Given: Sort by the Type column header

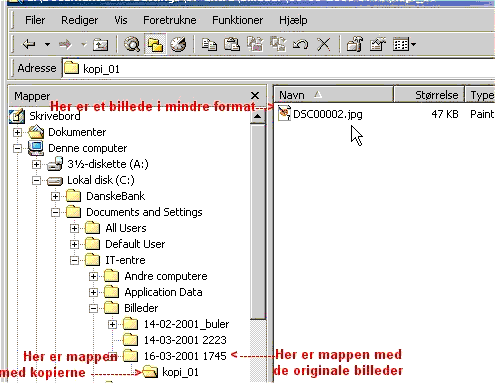Looking at the screenshot, I should 481,95.
